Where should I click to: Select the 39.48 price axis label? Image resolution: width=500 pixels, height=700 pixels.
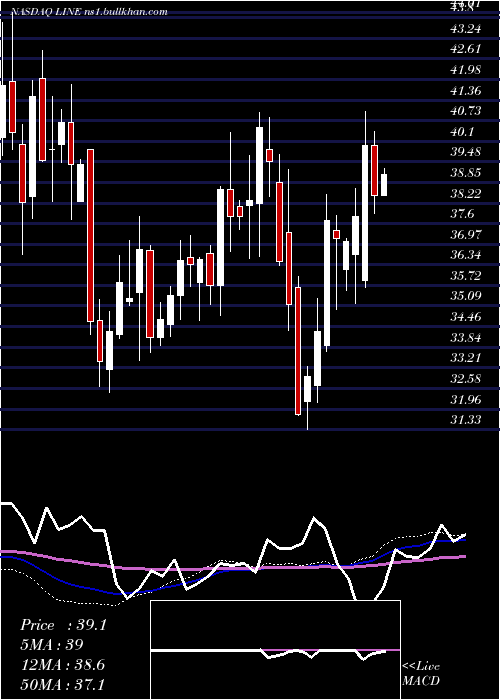pos(466,152)
